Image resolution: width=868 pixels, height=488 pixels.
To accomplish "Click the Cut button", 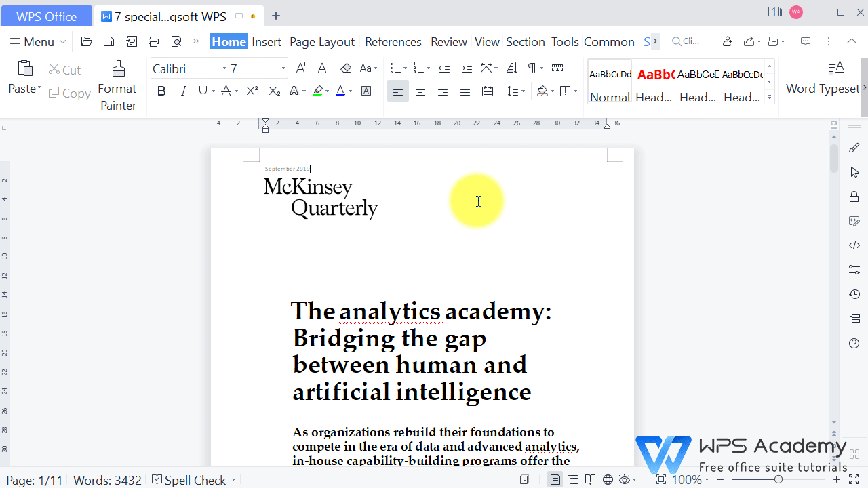I will (64, 70).
